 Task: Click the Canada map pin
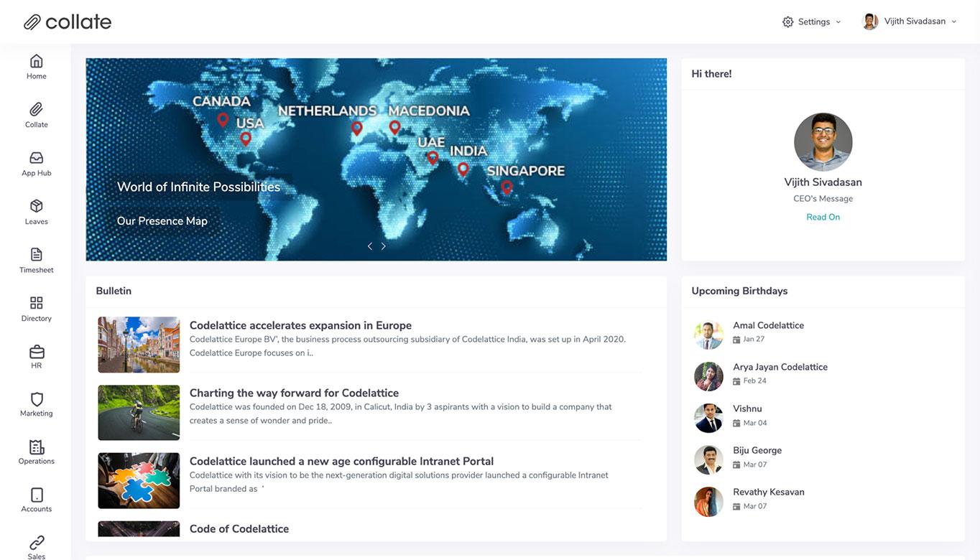pyautogui.click(x=223, y=120)
